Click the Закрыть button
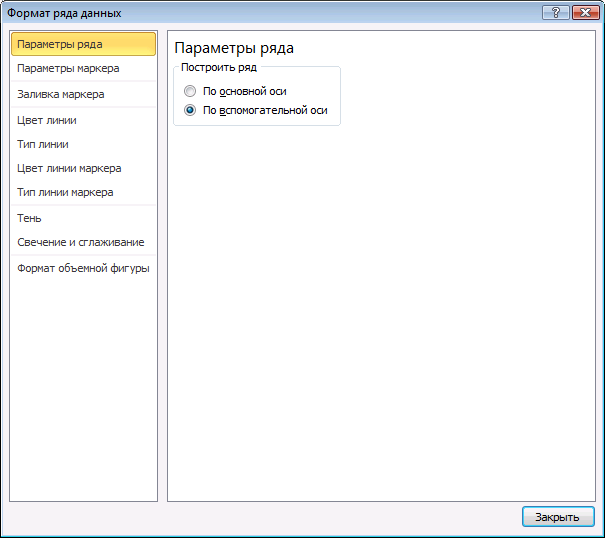 click(558, 517)
